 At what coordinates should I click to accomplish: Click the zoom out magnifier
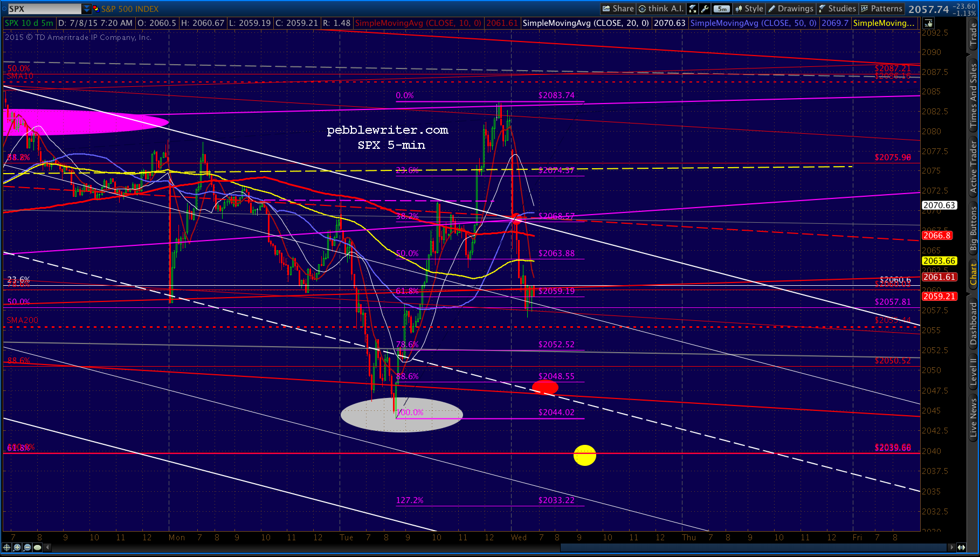pos(27,547)
